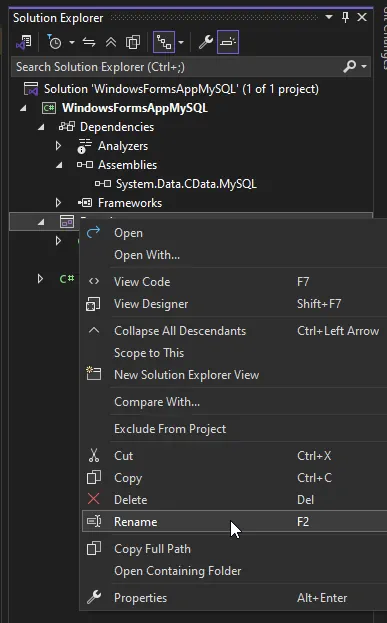Viewport: 387px width, 623px height.
Task: Click the Solution/Folder view switch icon
Action: pyautogui.click(x=24, y=42)
